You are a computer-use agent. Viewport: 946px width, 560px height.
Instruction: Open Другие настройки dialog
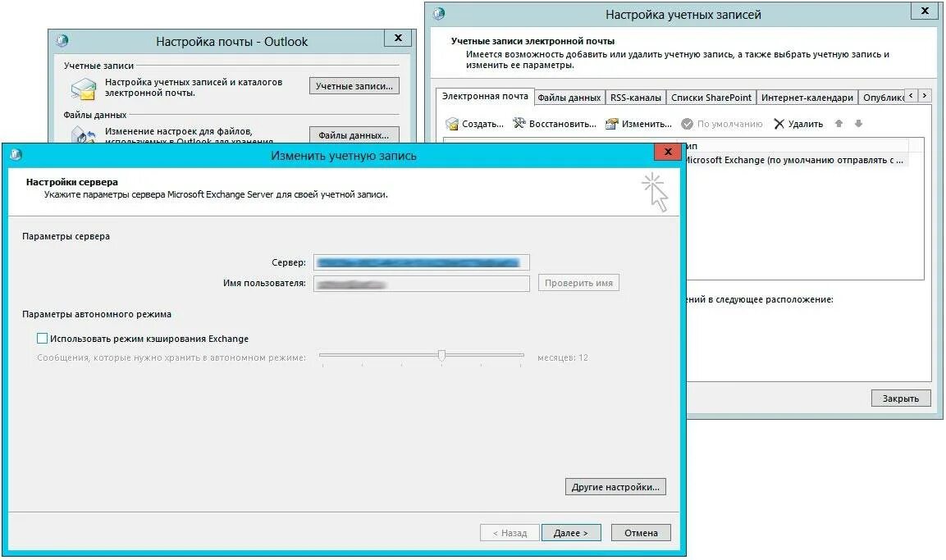(615, 487)
